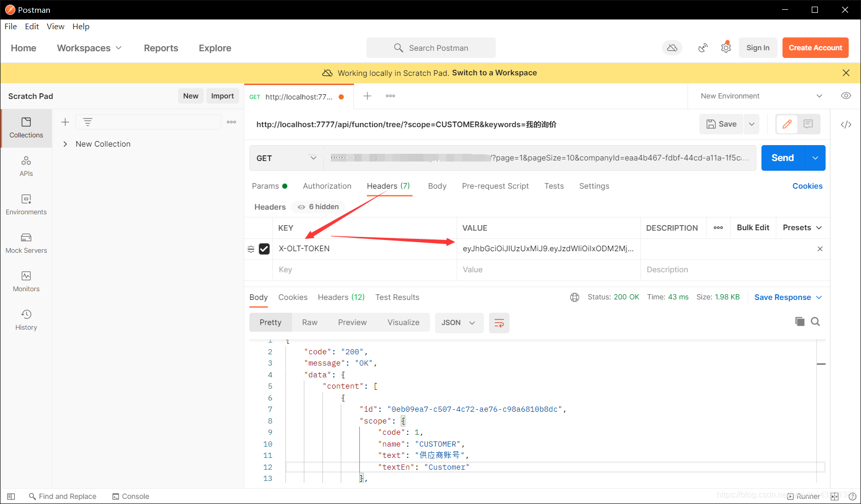Click the Bulk Edit link

coord(753,228)
